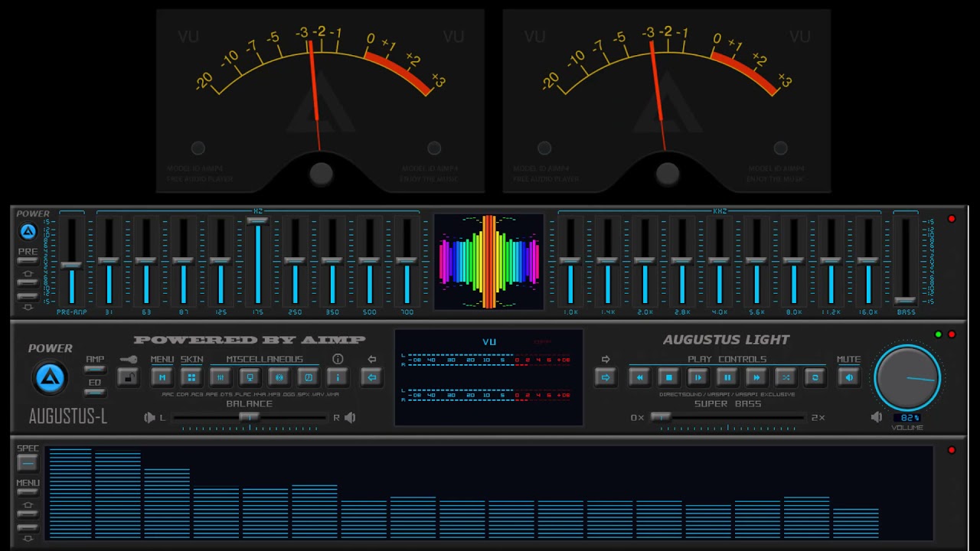Click the Bass slider handle in equalizer
980x551 pixels.
pyautogui.click(x=905, y=301)
